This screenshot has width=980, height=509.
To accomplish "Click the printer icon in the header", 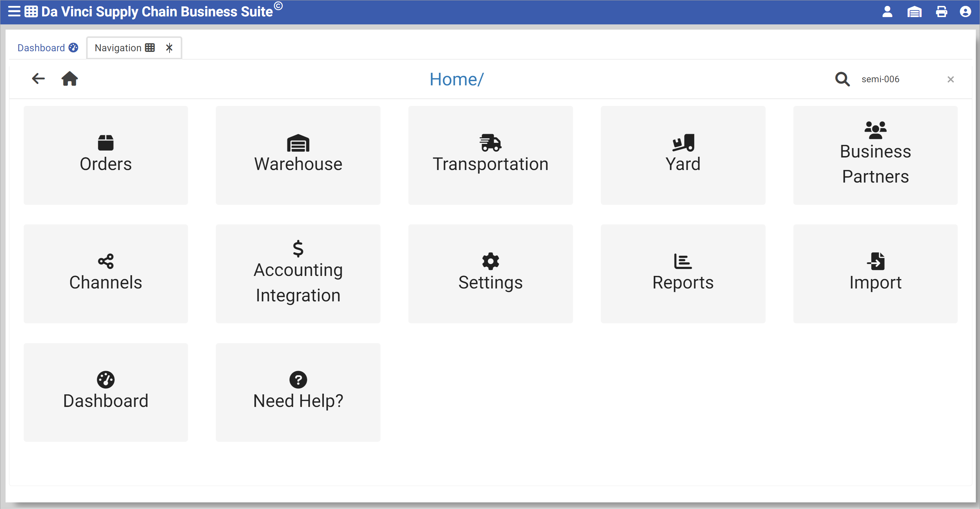I will [x=942, y=12].
